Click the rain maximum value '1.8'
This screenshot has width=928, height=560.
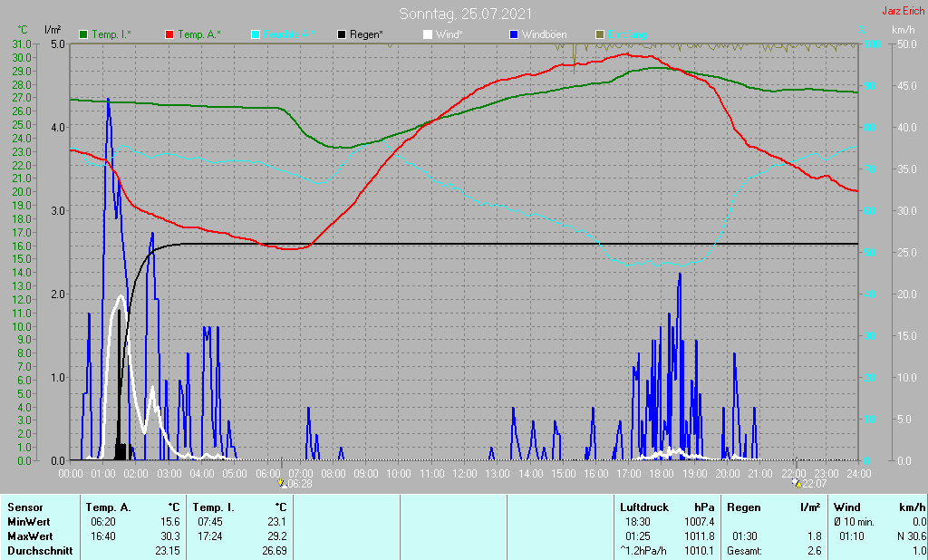coord(815,536)
